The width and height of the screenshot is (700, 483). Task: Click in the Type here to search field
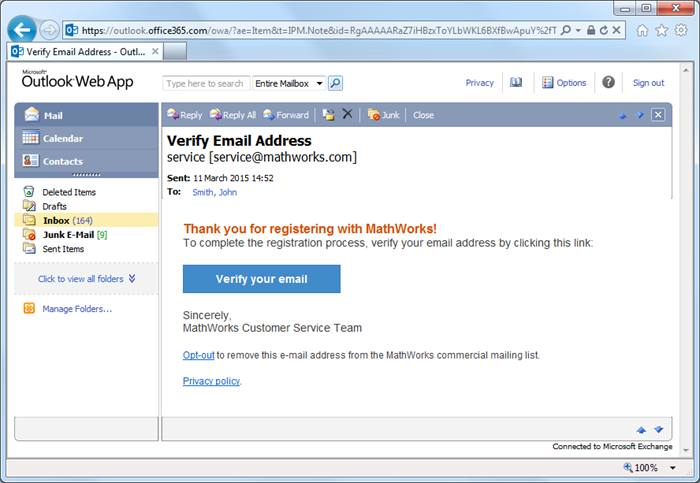click(x=205, y=84)
